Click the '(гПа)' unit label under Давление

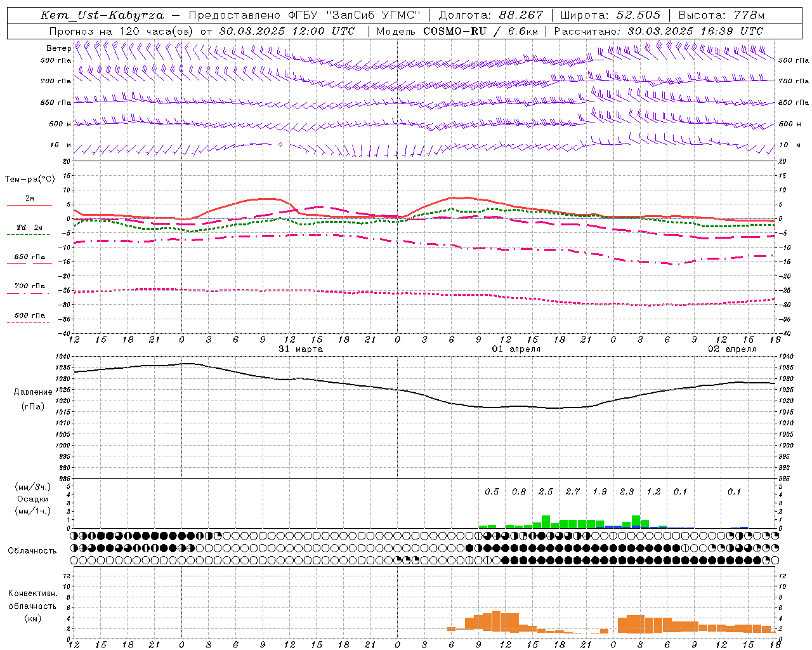[x=33, y=407]
